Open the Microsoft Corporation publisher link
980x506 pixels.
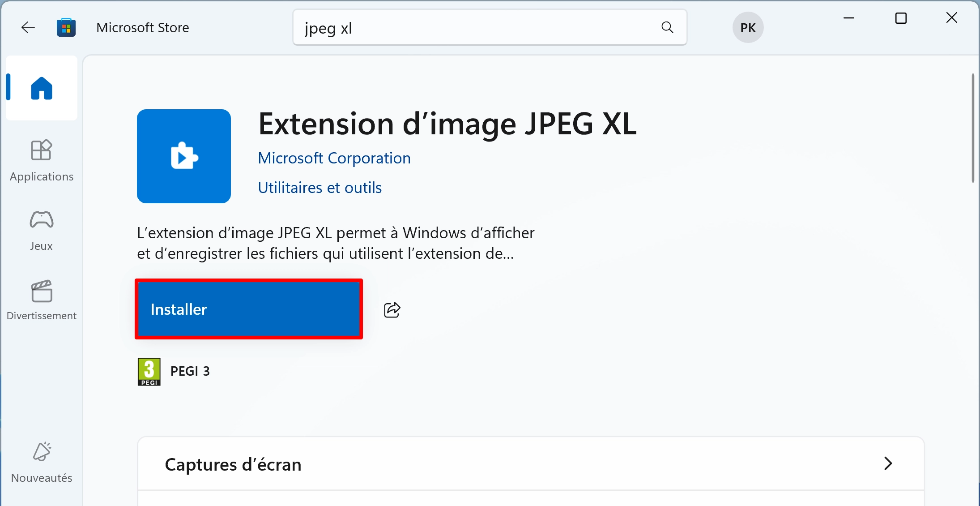click(334, 158)
